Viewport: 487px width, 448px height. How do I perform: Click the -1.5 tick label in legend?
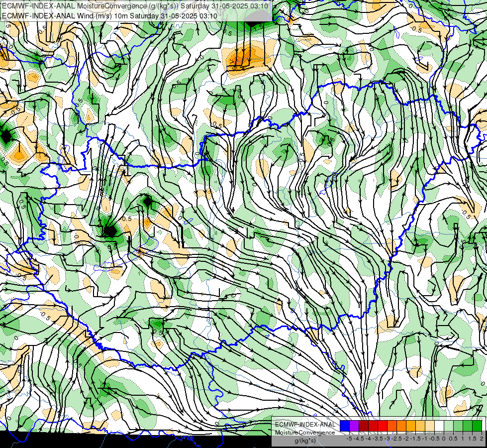point(415,439)
